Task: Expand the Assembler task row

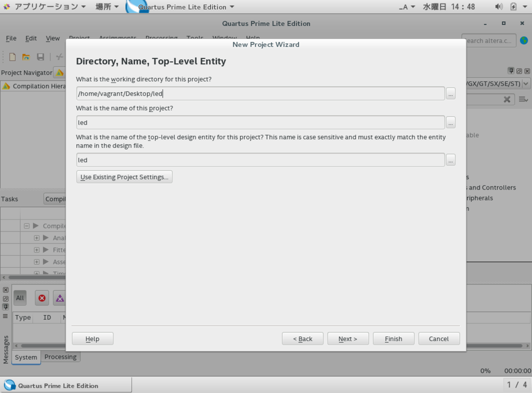Action: click(x=37, y=262)
